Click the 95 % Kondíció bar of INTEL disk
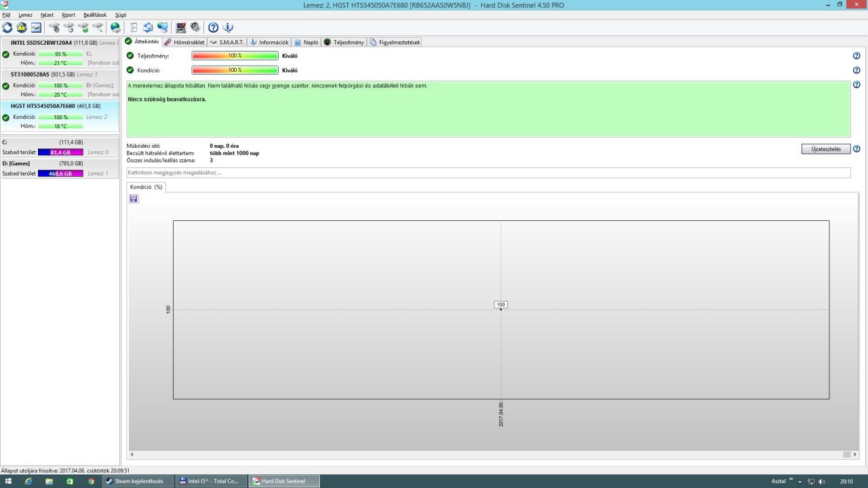 point(61,54)
